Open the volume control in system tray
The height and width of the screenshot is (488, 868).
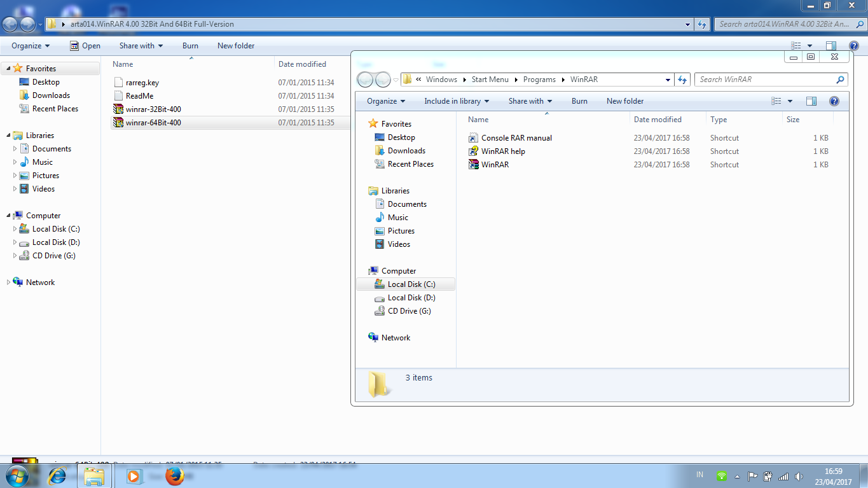click(x=799, y=476)
